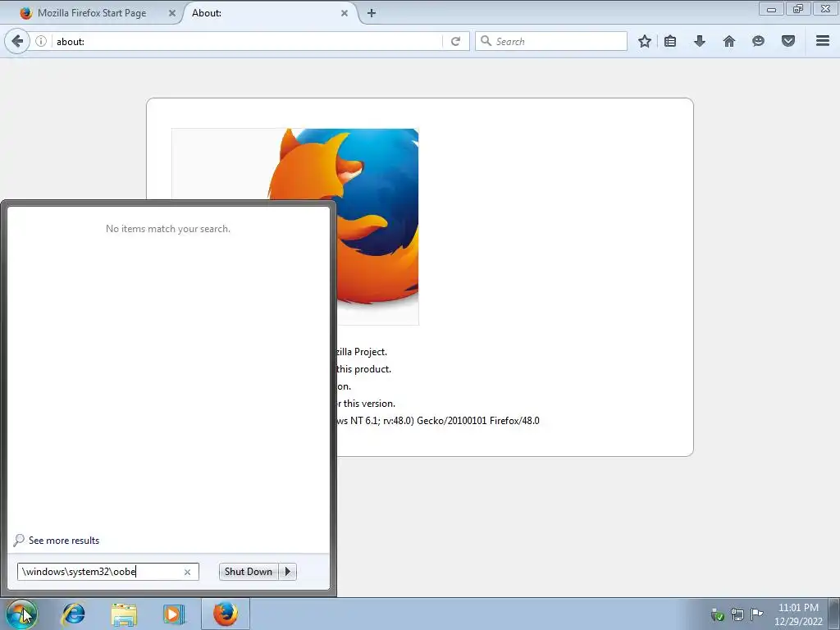Open the Downloads arrow icon

click(699, 41)
